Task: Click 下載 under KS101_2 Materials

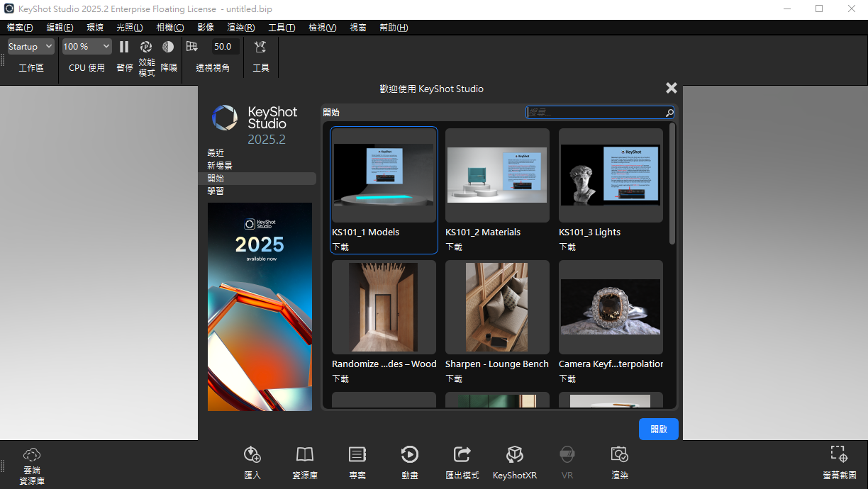Action: tap(454, 247)
